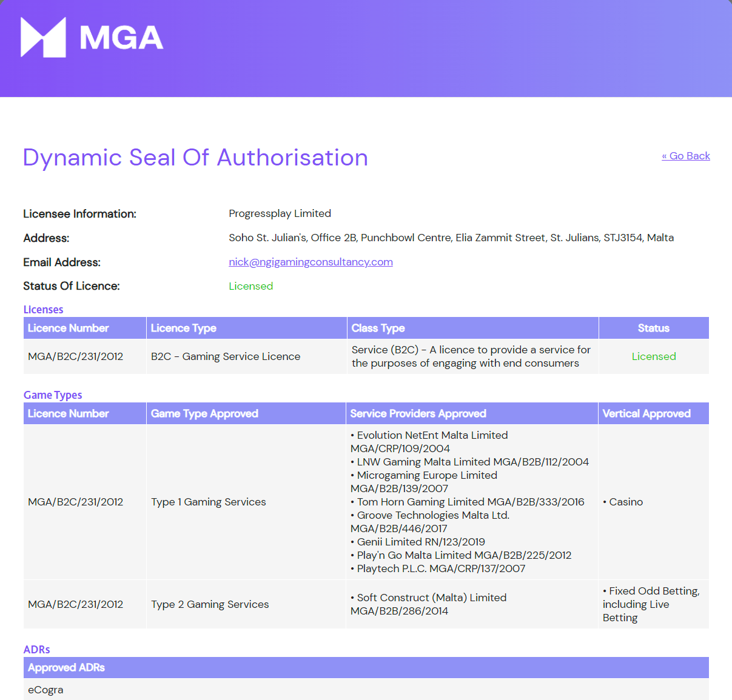Open the nick@ngigamingconsultancy.com email link
Screen dimensions: 732x700
[x=311, y=262]
